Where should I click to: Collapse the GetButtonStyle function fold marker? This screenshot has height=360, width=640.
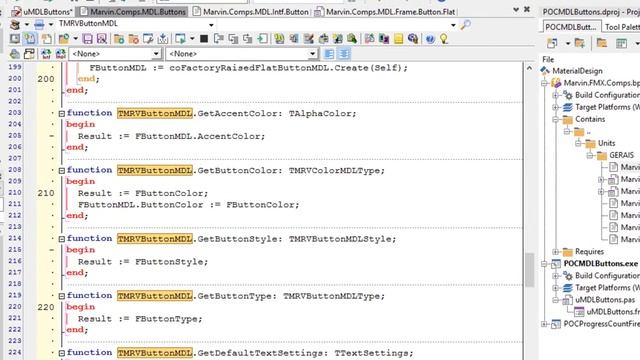62,239
